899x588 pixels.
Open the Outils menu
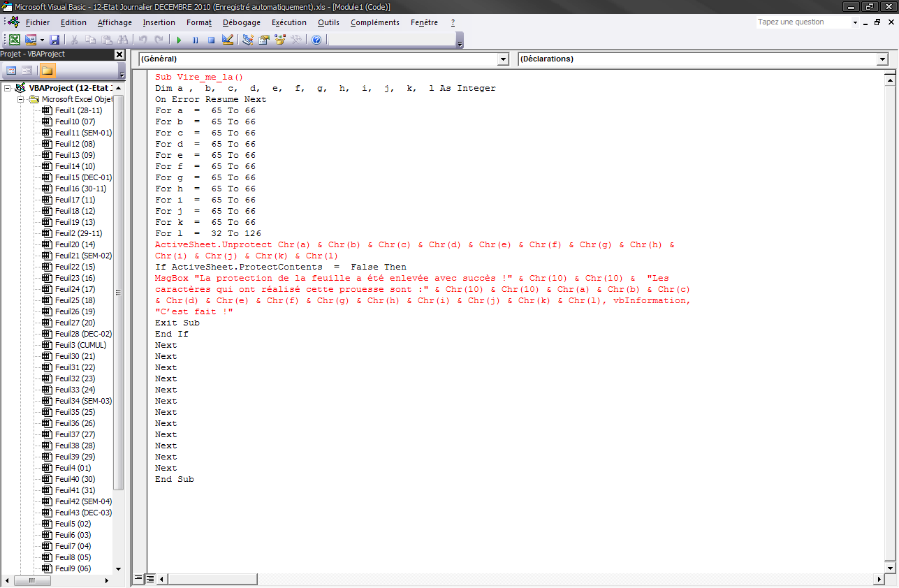pos(328,22)
